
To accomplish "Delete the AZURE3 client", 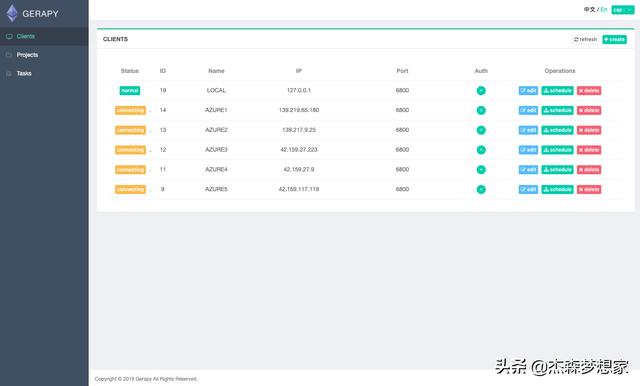I will 589,150.
